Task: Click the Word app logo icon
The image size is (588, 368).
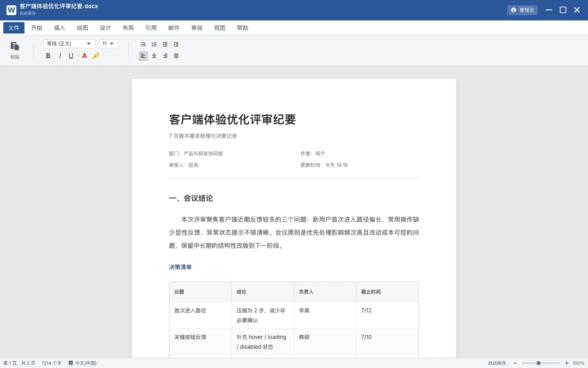Action: point(11,10)
